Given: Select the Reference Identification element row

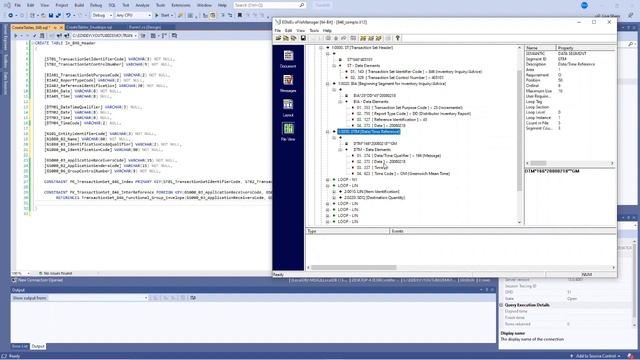Looking at the screenshot, I should pyautogui.click(x=391, y=120).
